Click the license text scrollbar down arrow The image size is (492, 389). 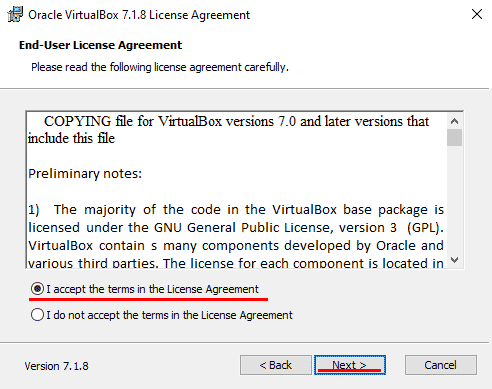pyautogui.click(x=454, y=260)
